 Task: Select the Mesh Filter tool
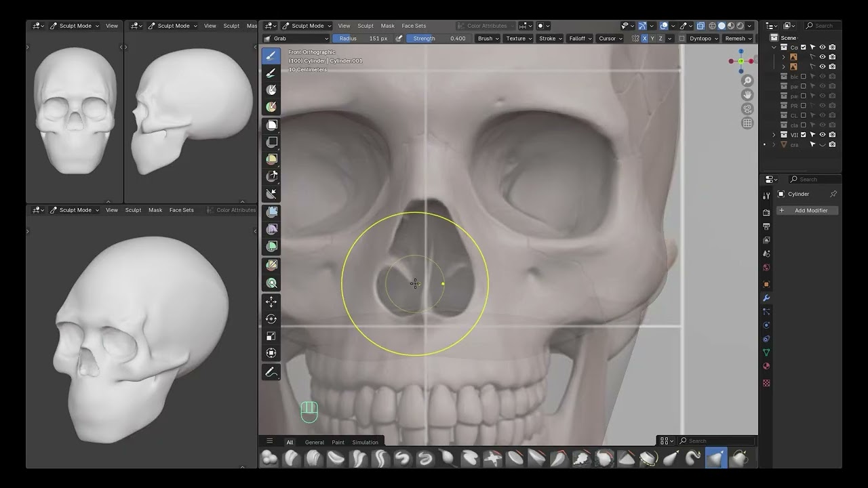271,212
